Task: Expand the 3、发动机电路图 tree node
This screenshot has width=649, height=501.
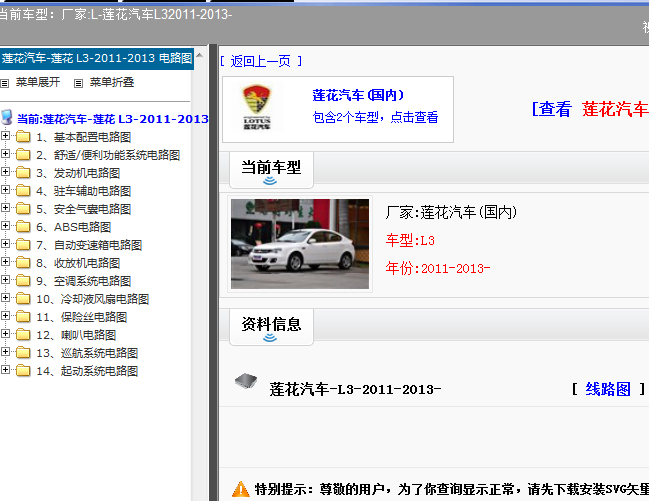Action: [x=5, y=171]
